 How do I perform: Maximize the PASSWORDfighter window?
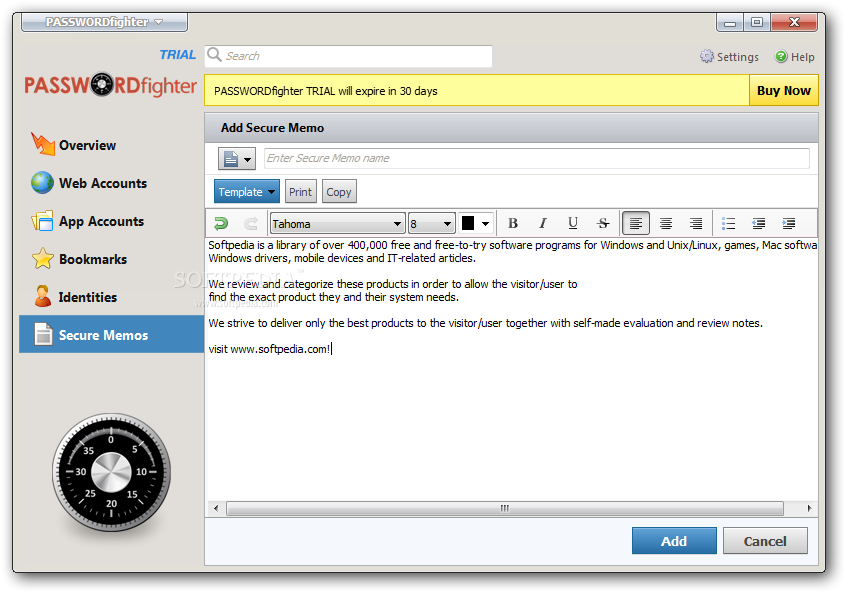coord(757,23)
